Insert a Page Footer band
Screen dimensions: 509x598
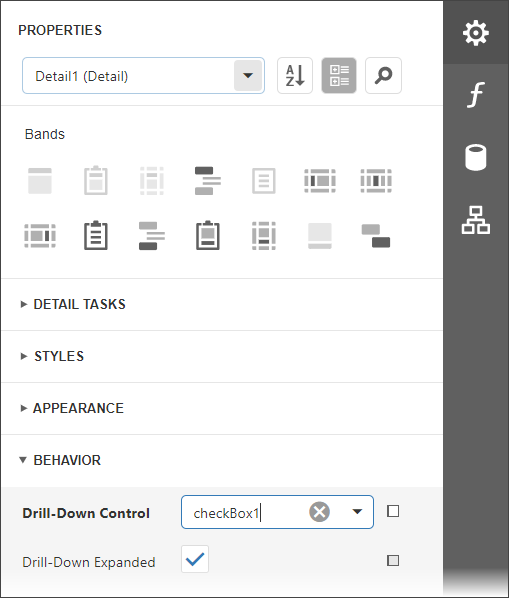click(x=264, y=236)
